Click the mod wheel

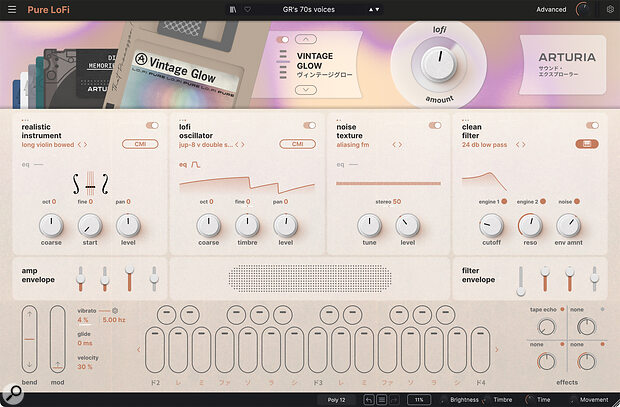(x=57, y=339)
